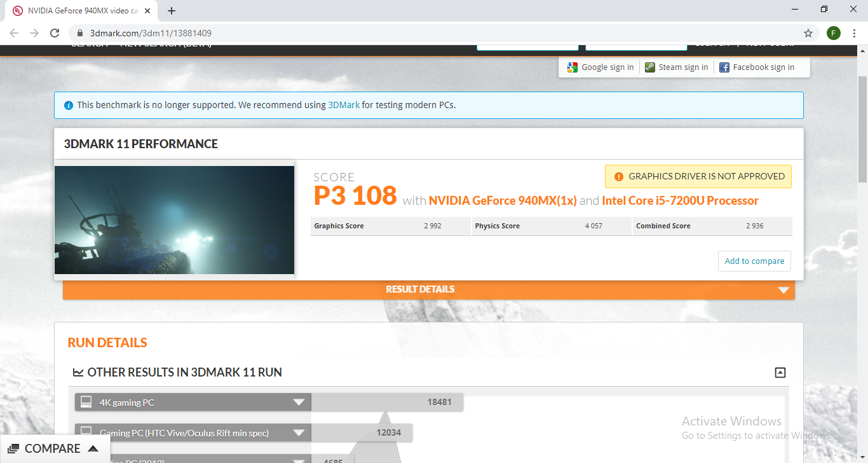
Task: Click the browser forward arrow
Action: 34,33
